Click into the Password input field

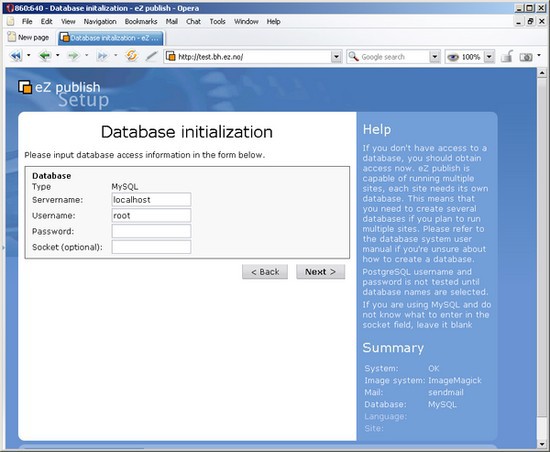coord(151,231)
